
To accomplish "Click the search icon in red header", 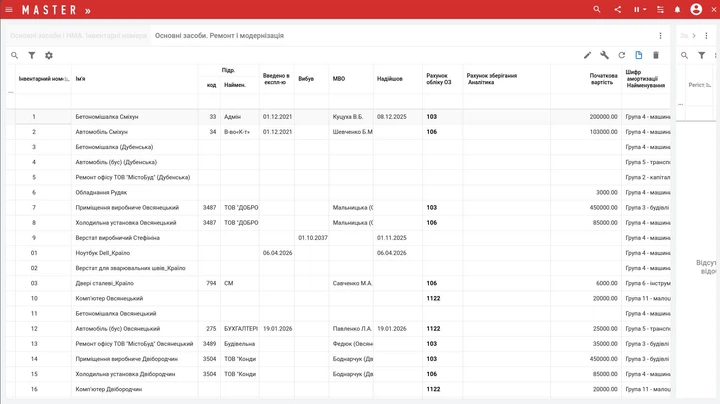I will point(596,9).
